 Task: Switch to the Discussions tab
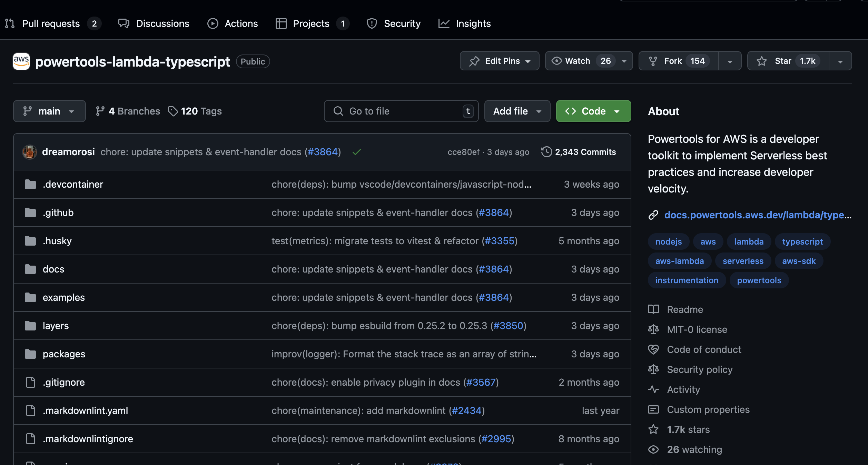[154, 23]
